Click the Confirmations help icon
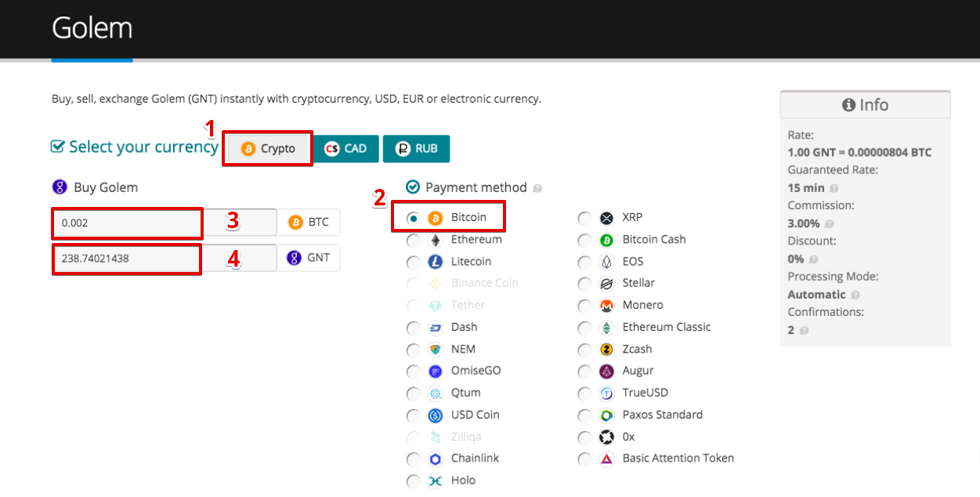 [x=805, y=331]
